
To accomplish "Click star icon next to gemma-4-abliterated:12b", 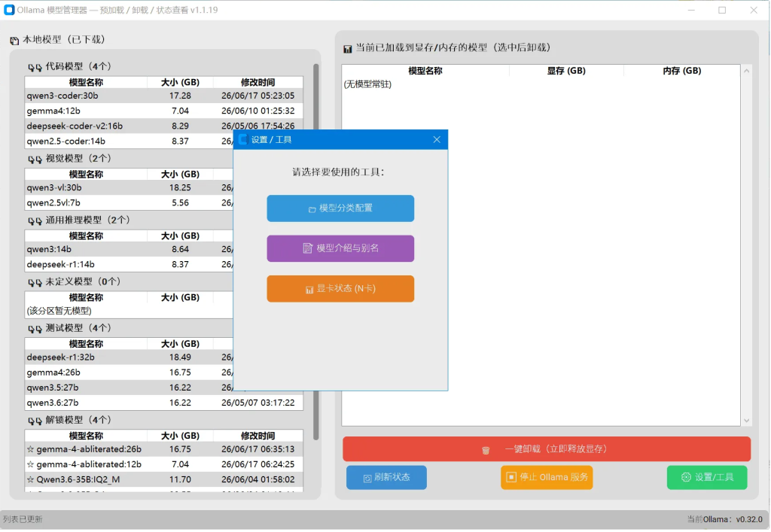I will click(x=30, y=464).
